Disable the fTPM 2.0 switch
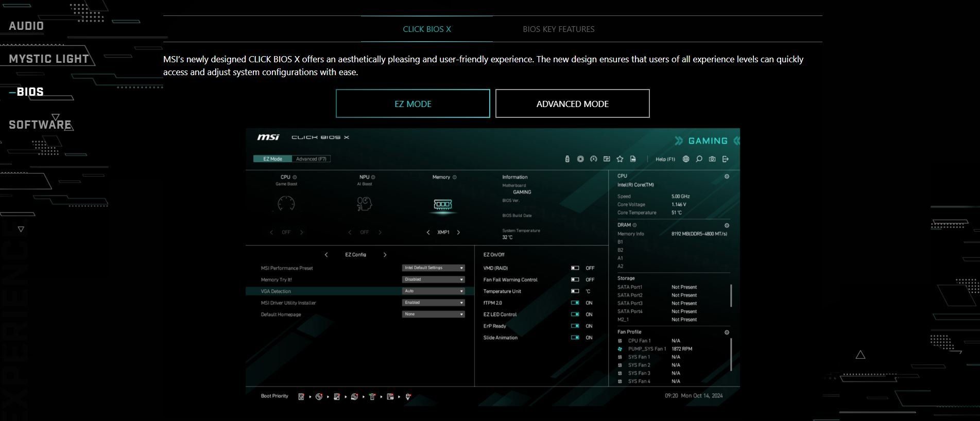 click(x=575, y=303)
